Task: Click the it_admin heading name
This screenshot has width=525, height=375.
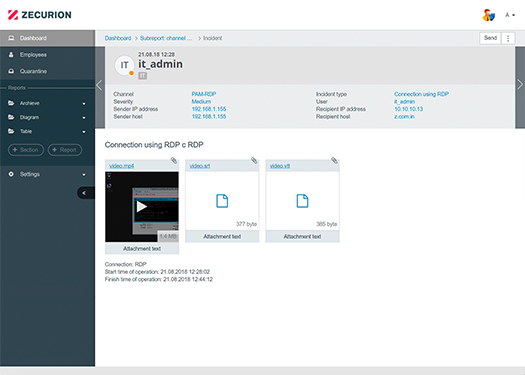Action: (x=160, y=64)
